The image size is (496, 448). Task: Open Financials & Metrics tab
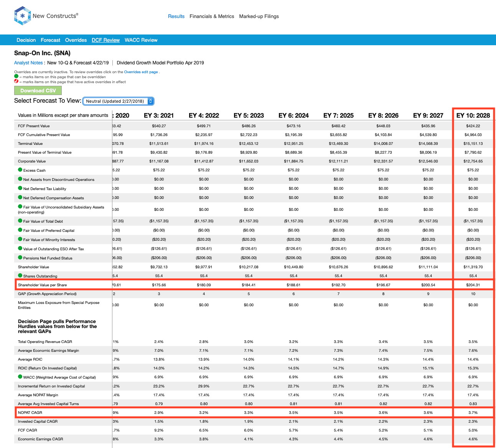pyautogui.click(x=212, y=16)
